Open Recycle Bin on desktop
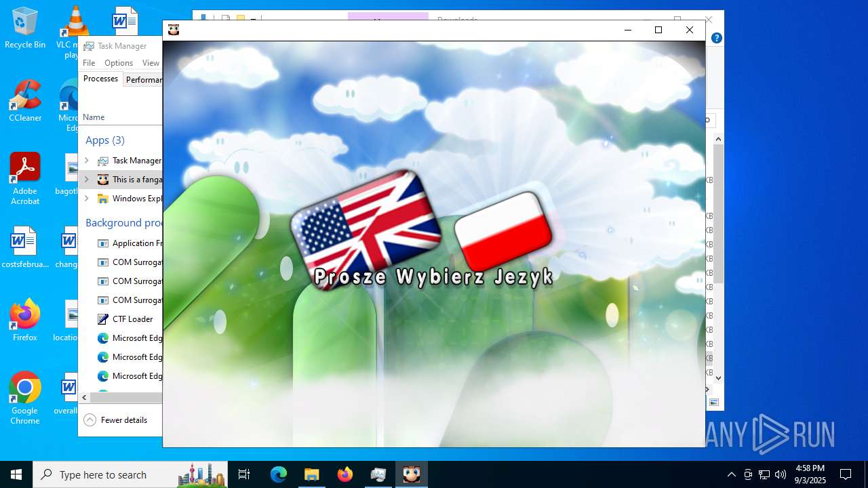This screenshot has width=868, height=488. pos(25,28)
